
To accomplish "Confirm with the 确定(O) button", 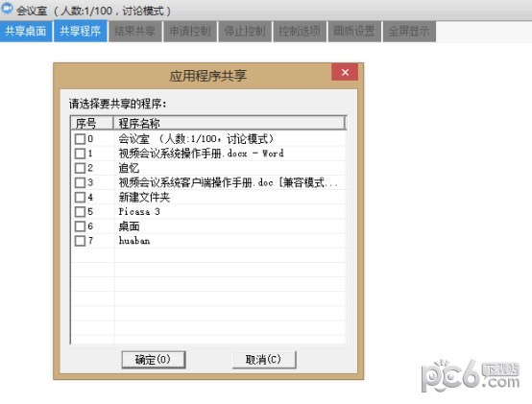I will click(x=154, y=360).
